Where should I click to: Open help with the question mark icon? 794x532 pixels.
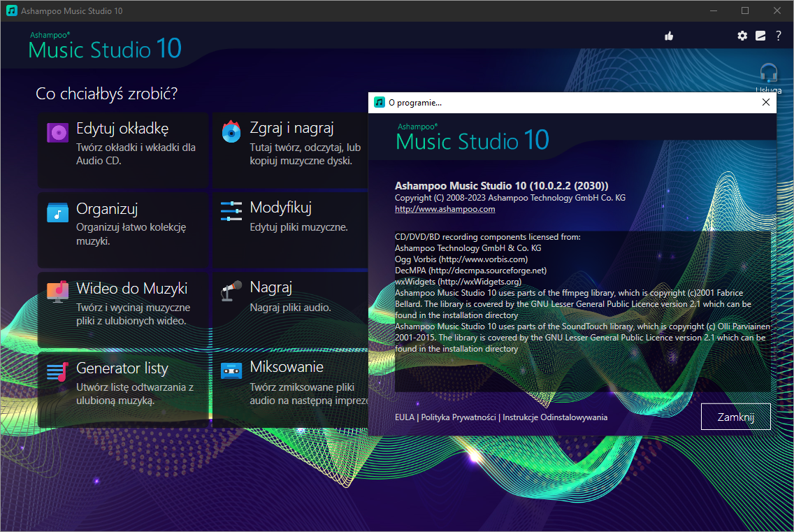point(779,36)
